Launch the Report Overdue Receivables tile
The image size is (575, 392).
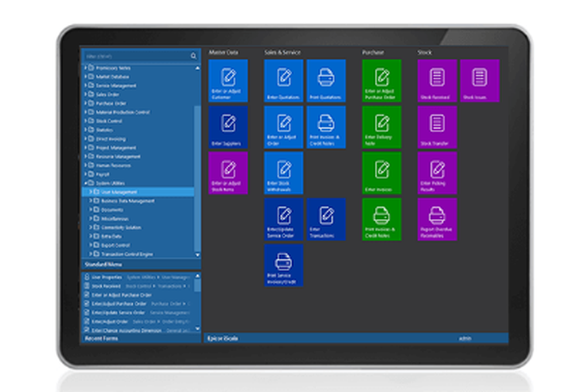[437, 218]
